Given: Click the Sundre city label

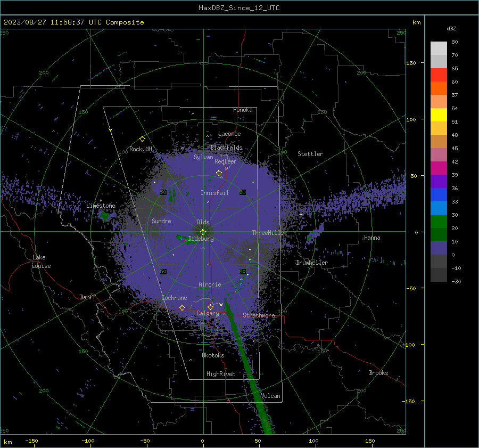Looking at the screenshot, I should (161, 221).
